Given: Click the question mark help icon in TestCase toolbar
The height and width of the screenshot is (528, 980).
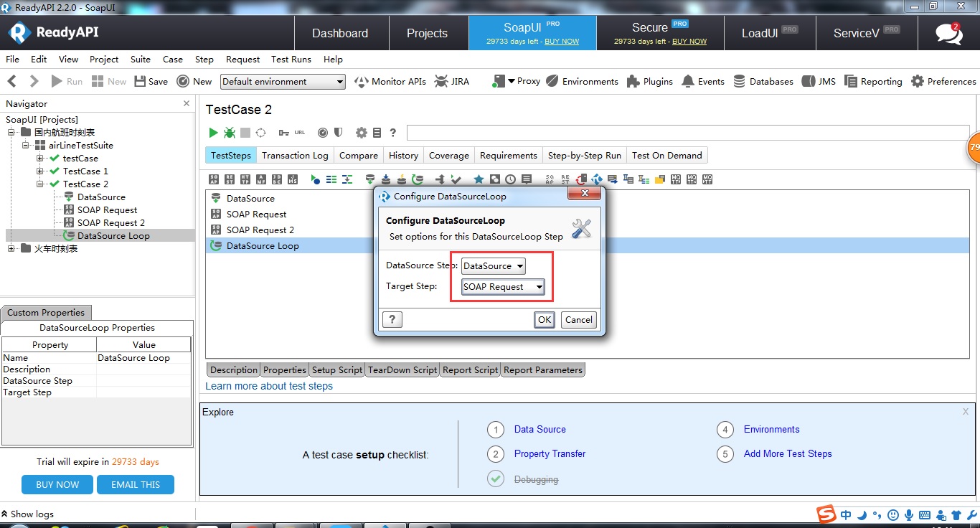Looking at the screenshot, I should tap(392, 133).
